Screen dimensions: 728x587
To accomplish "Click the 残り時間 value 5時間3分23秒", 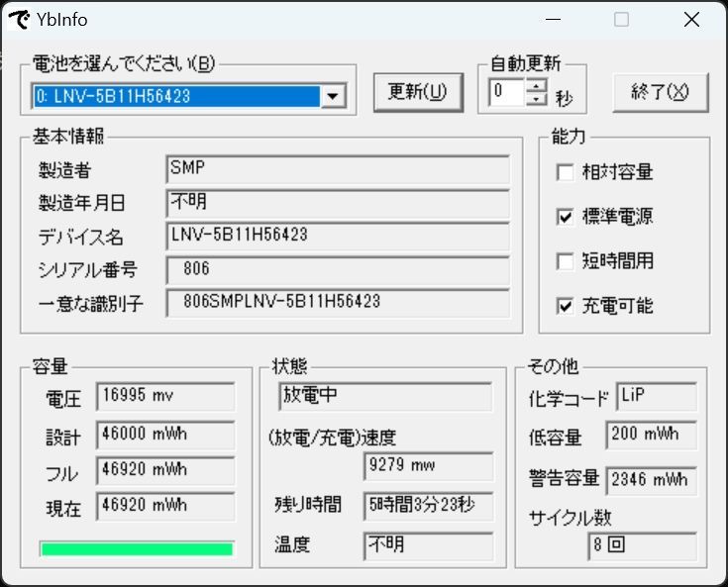I will (x=429, y=506).
